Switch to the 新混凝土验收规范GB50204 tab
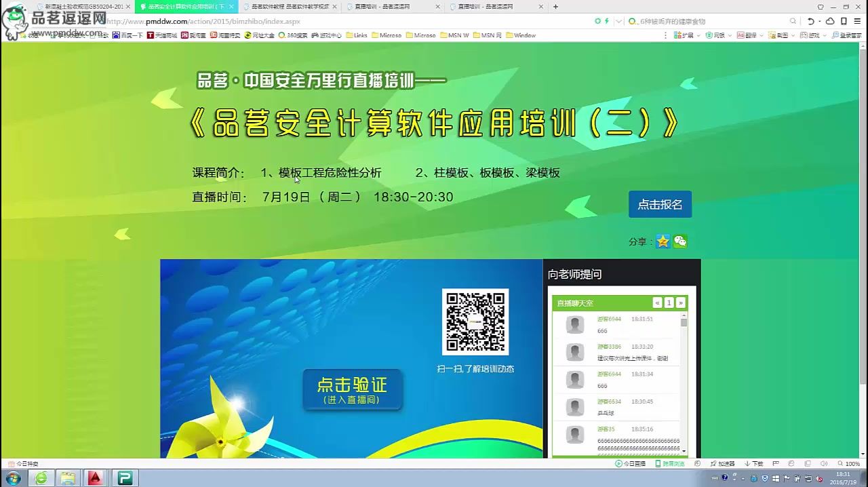Screen dimensions: 868x487 (84, 7)
